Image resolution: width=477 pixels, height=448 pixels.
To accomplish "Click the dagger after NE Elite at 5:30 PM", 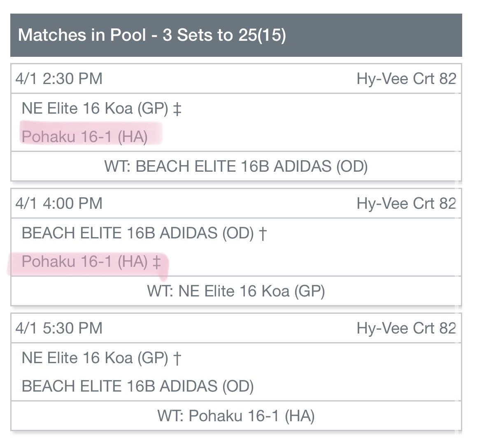I will [x=177, y=358].
